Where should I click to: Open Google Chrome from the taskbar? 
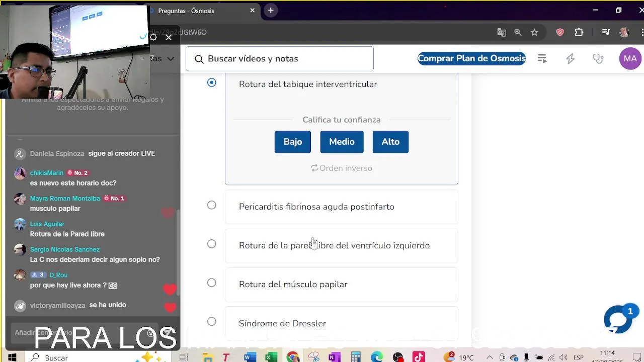[x=292, y=357]
